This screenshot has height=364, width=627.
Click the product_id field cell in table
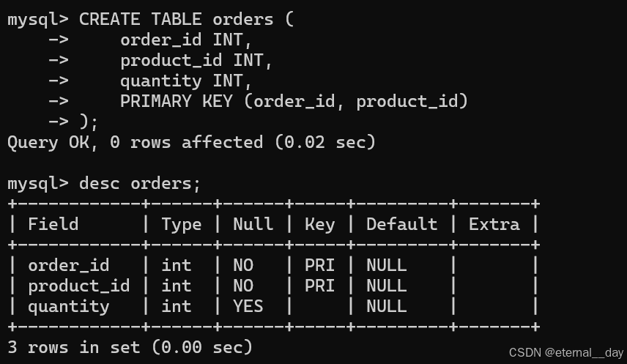tap(79, 286)
